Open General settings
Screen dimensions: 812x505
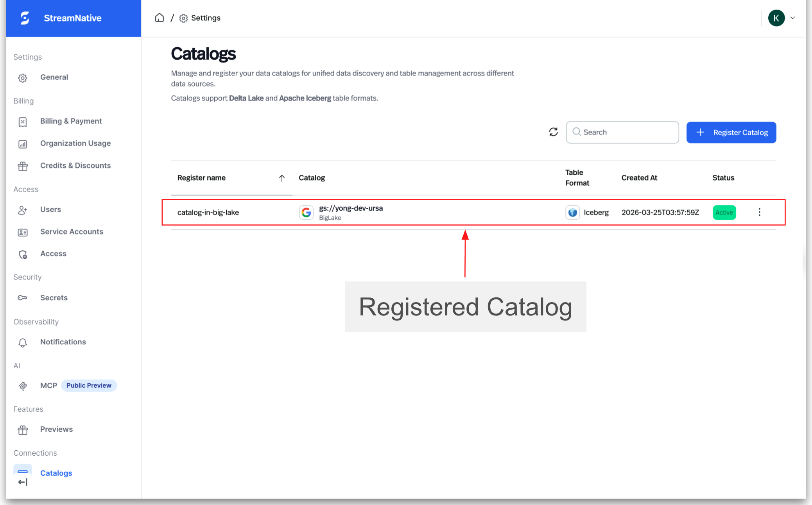tap(54, 77)
